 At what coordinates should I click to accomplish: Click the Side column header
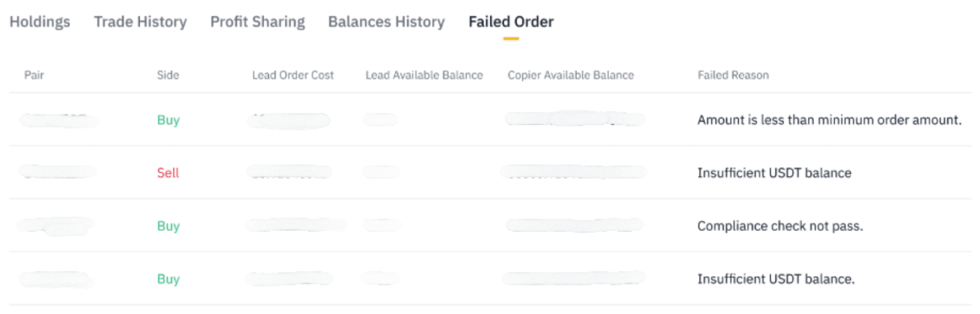point(168,75)
